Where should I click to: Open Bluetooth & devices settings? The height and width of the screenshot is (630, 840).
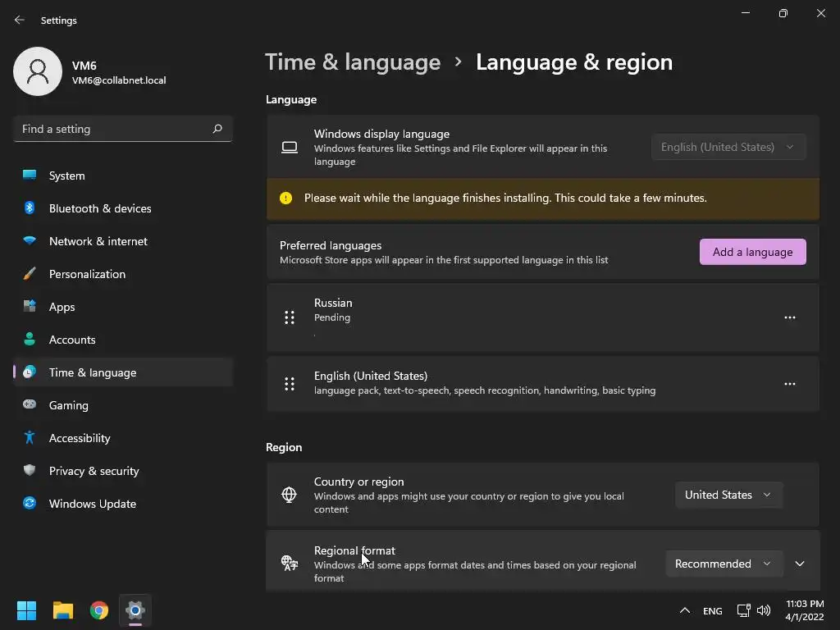(123, 208)
